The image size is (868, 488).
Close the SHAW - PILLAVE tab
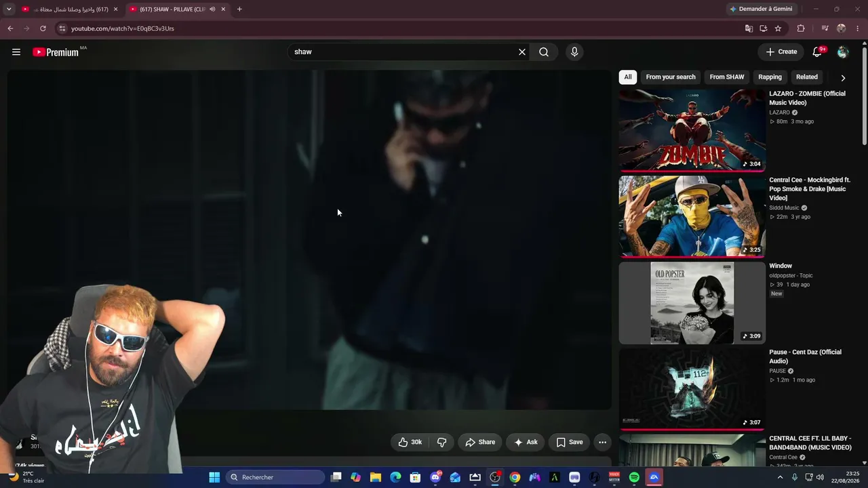coord(223,9)
